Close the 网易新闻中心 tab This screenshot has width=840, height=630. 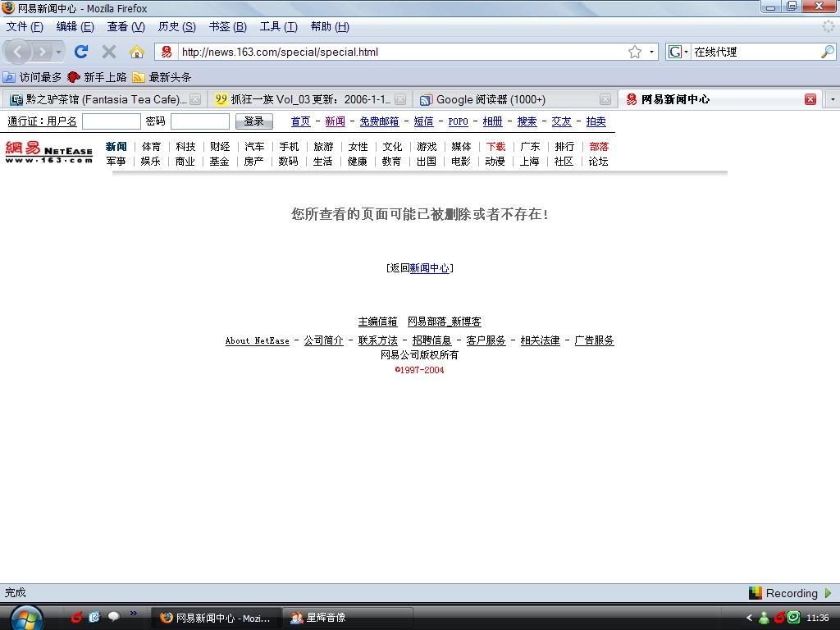point(810,99)
